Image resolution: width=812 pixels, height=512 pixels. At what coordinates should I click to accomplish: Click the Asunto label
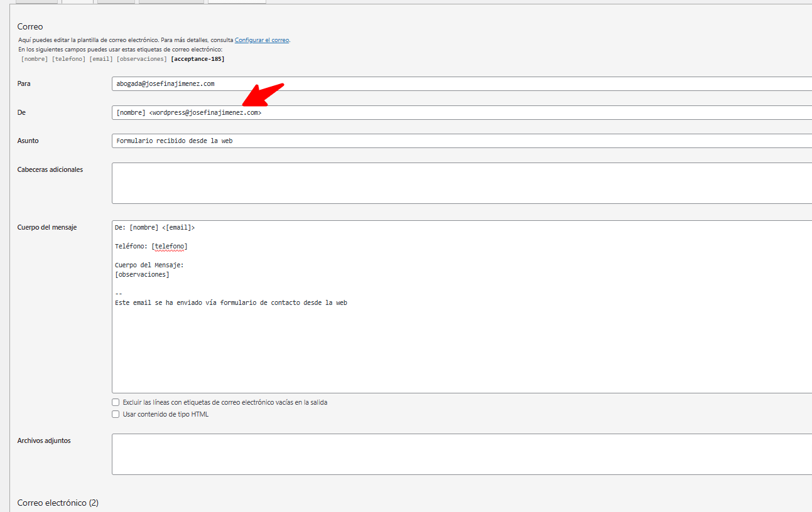(28, 141)
